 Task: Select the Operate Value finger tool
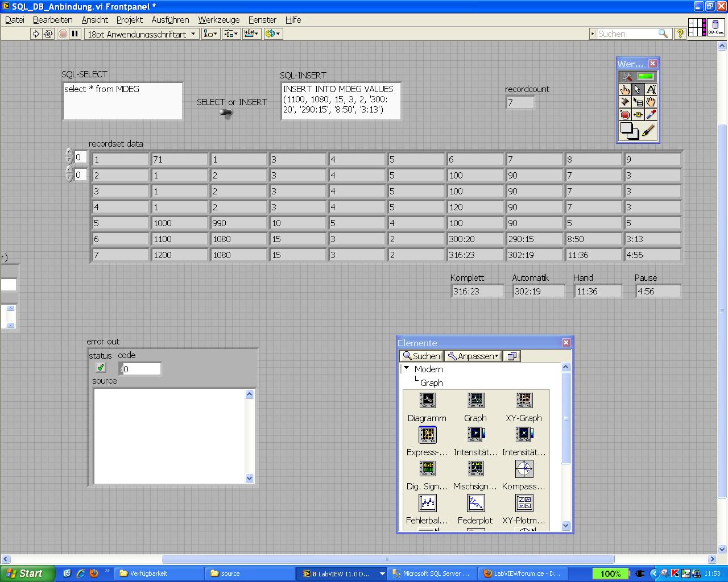click(x=625, y=89)
